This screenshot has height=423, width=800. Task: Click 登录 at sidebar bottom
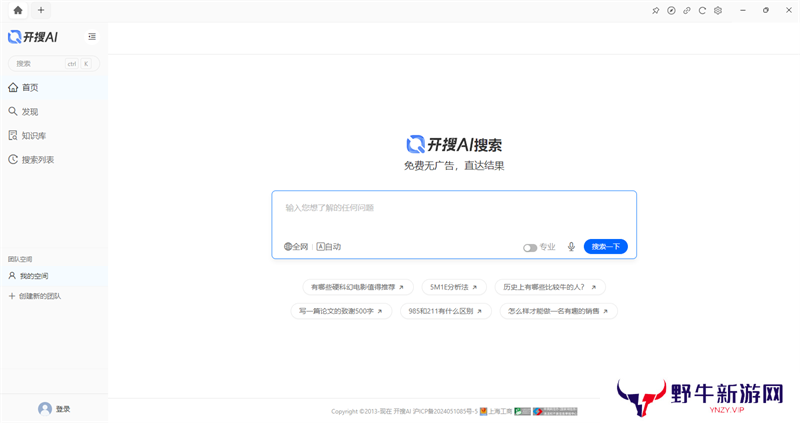point(63,409)
